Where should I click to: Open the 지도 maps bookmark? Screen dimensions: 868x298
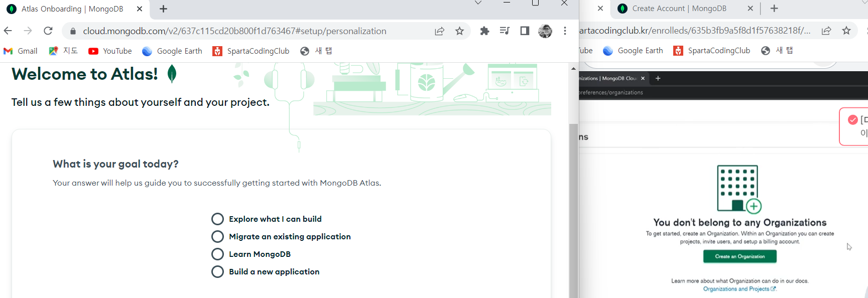pos(63,51)
